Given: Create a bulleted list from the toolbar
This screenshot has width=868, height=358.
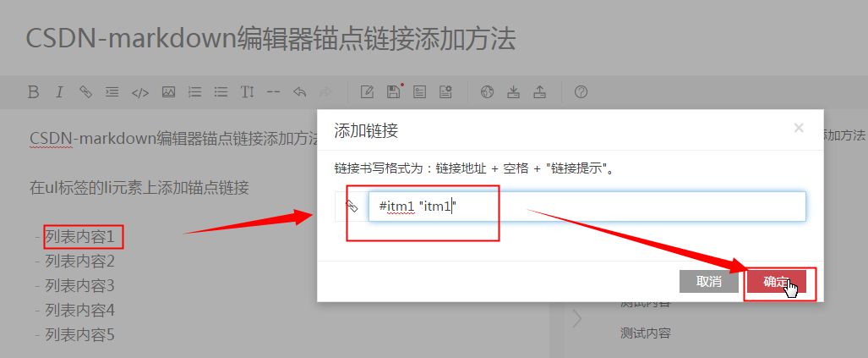Looking at the screenshot, I should click(221, 92).
